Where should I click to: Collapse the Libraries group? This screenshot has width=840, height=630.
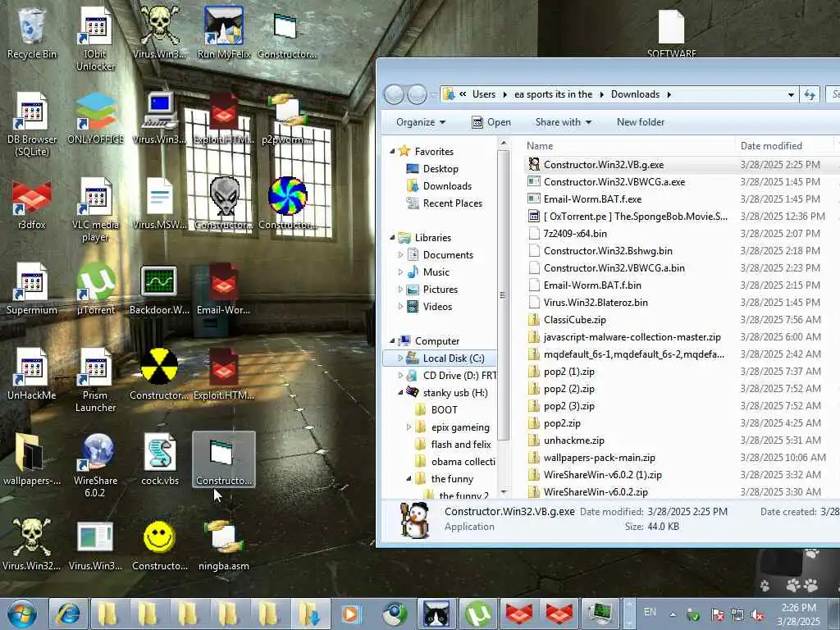click(392, 237)
